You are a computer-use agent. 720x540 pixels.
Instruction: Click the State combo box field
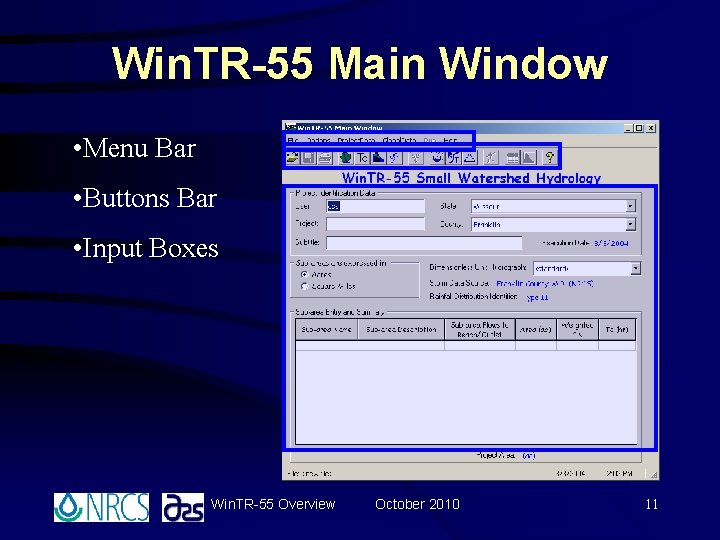553,206
